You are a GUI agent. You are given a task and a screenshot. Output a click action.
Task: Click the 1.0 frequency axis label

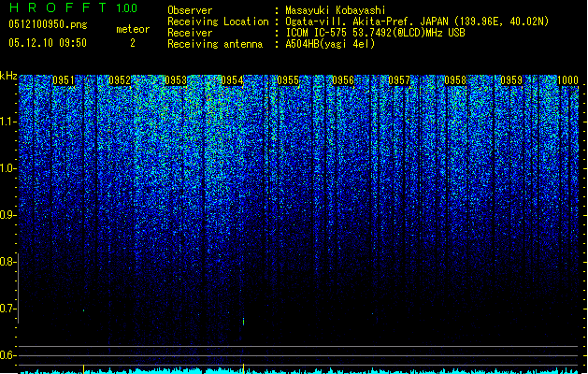[8, 168]
